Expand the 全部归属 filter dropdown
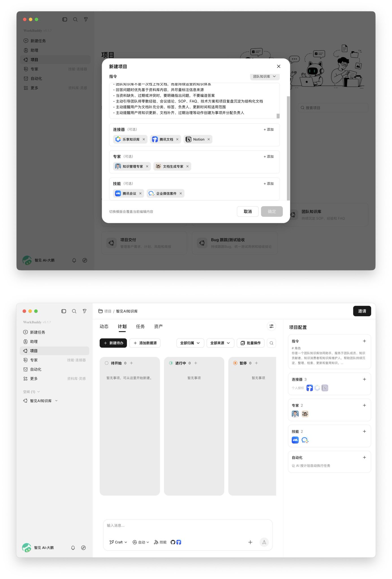The image size is (392, 579). [x=190, y=343]
